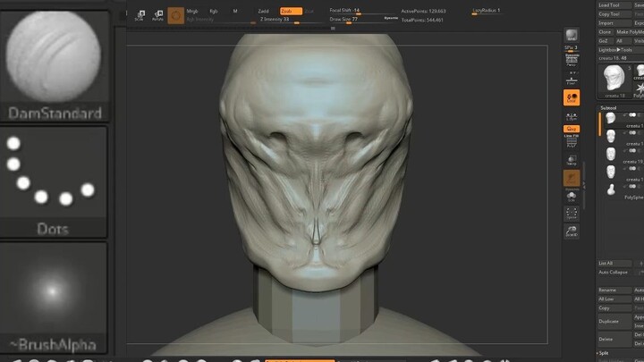This screenshot has height=362, width=644.
Task: Click the Make PolyMesh button
Action: [629, 32]
